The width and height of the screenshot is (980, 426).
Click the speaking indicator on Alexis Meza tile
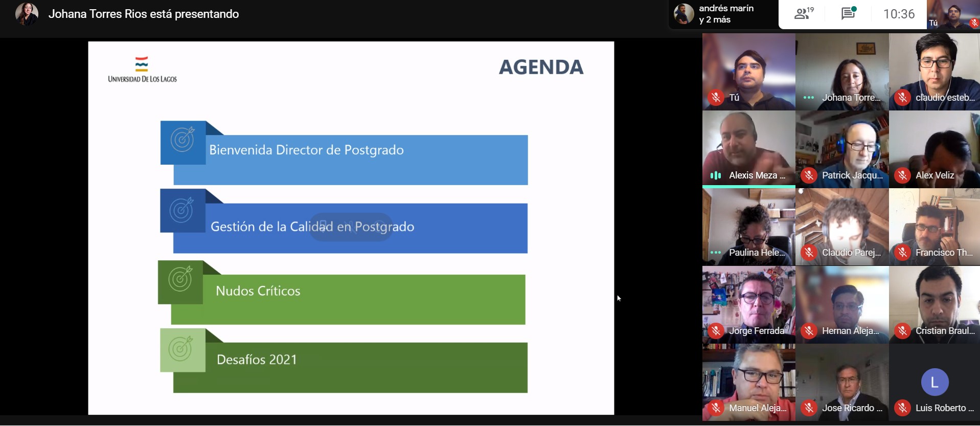716,175
